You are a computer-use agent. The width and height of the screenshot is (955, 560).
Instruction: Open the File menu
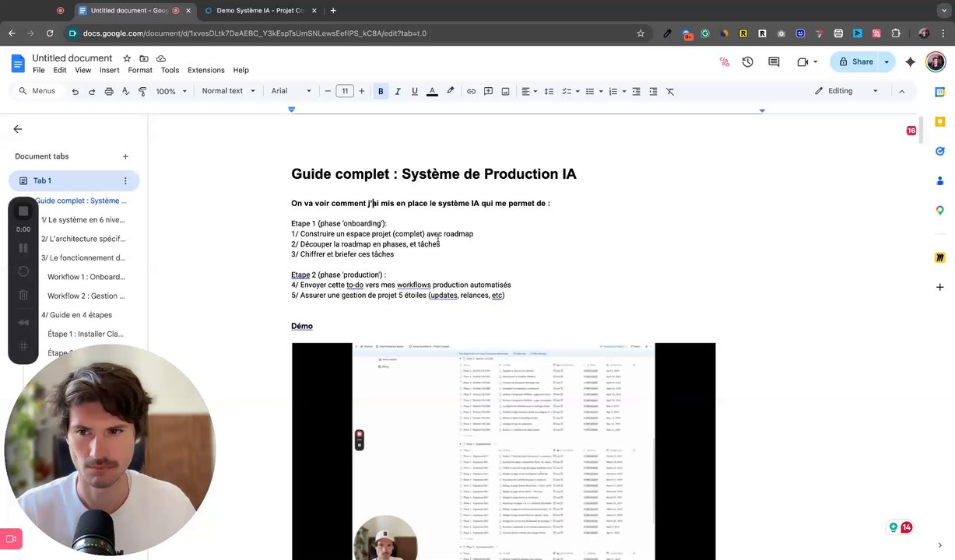tap(39, 70)
